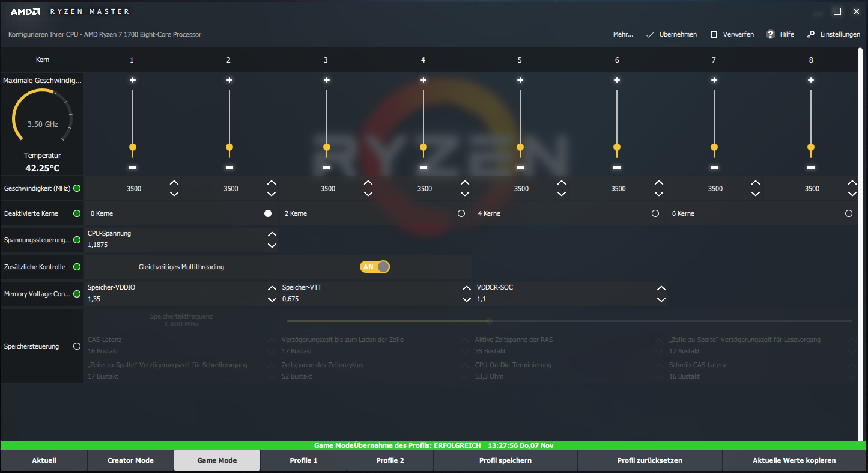Click the Speicher-VDDIO value 1,35
Viewport: 868px width, 473px height.
tap(94, 299)
